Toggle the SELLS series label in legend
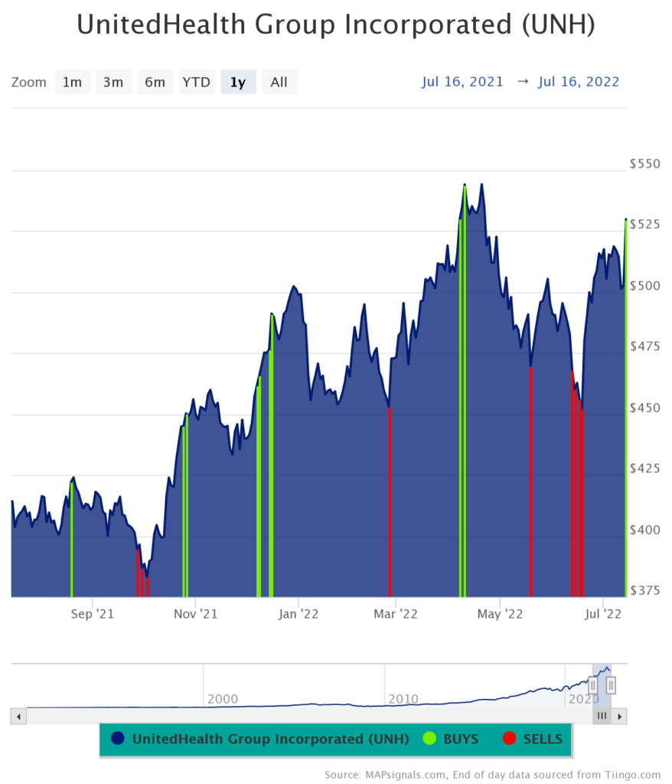The height and width of the screenshot is (784, 672). [543, 739]
